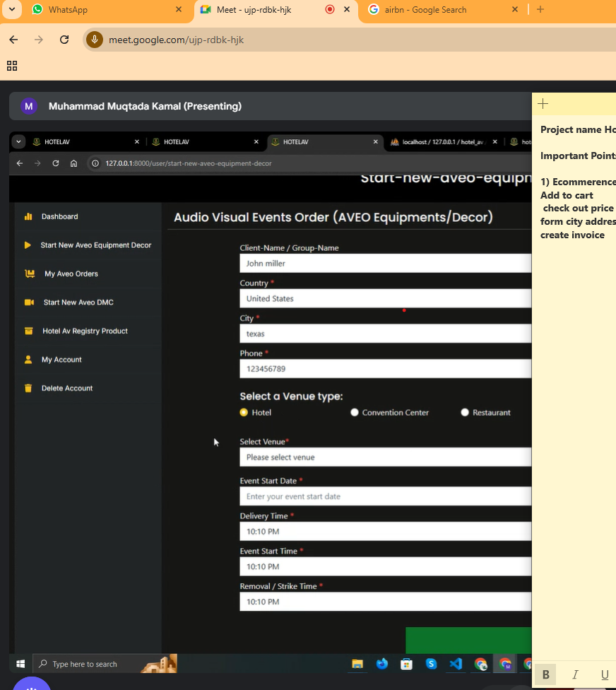Switch to the Meet - ujp-rdbk-hjk tab
The height and width of the screenshot is (690, 616).
[x=276, y=10]
